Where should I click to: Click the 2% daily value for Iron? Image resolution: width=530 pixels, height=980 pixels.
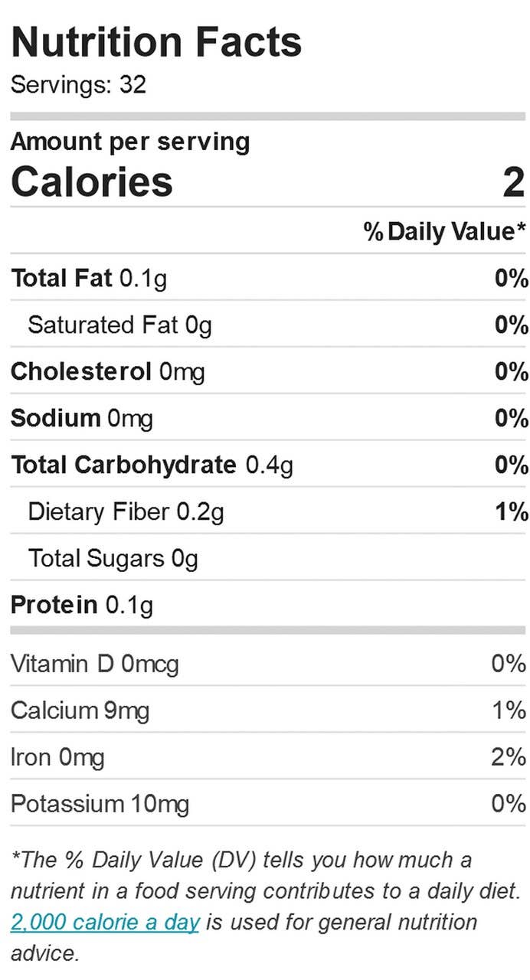(509, 757)
